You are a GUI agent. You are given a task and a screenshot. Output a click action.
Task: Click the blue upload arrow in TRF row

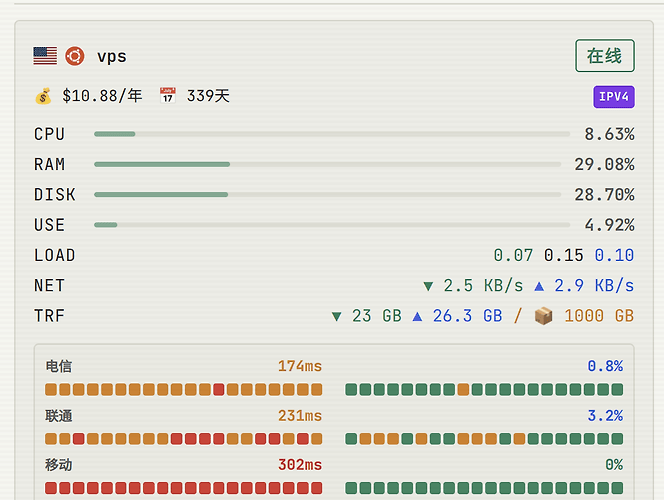pos(417,316)
